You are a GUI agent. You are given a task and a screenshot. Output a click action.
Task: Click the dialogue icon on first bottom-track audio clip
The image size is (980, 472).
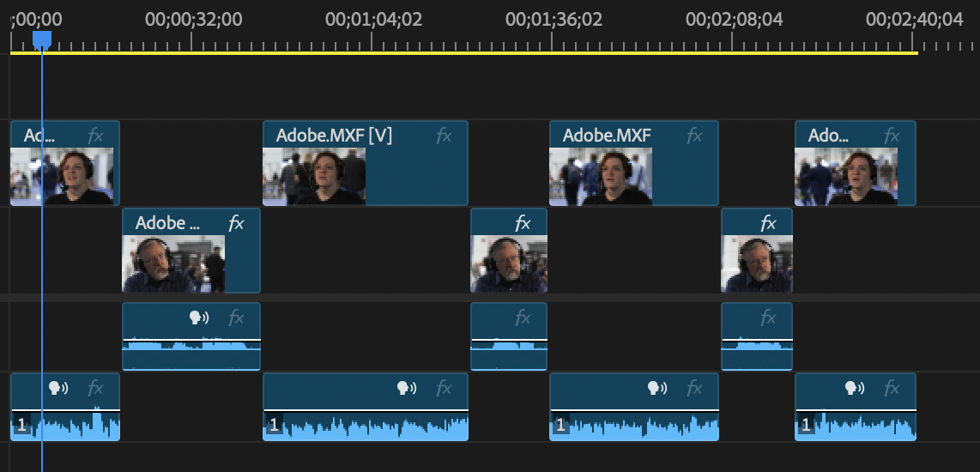57,389
